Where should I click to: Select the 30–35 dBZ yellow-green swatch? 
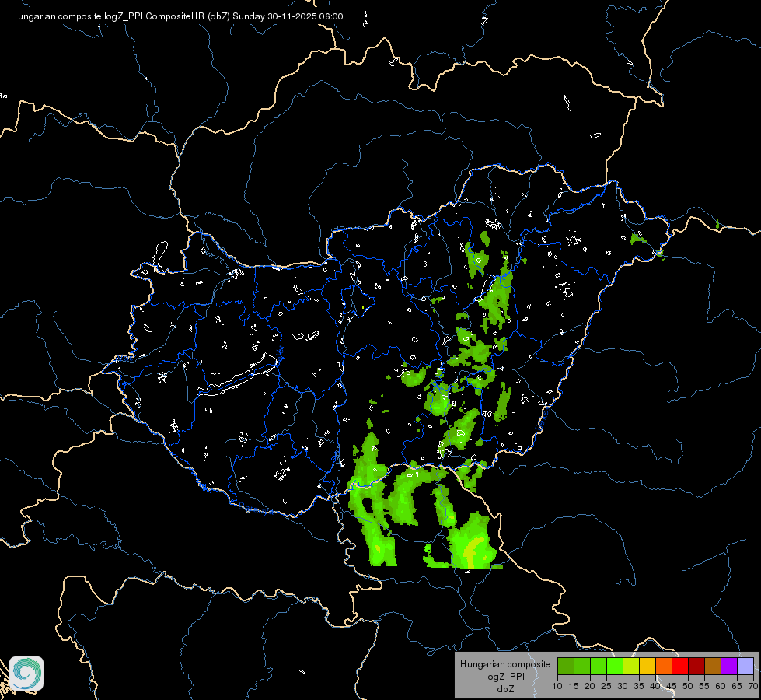[x=631, y=666]
